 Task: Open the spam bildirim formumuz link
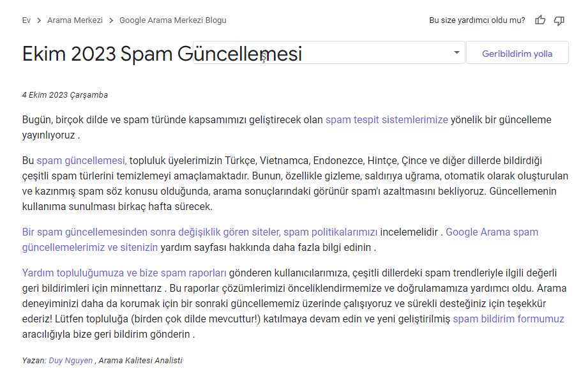508,319
